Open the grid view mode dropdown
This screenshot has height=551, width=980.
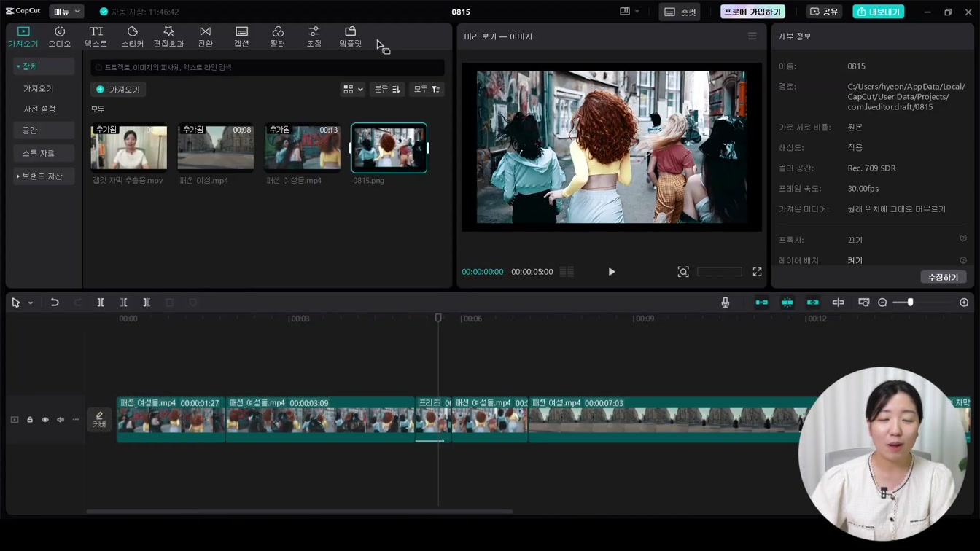[x=353, y=89]
